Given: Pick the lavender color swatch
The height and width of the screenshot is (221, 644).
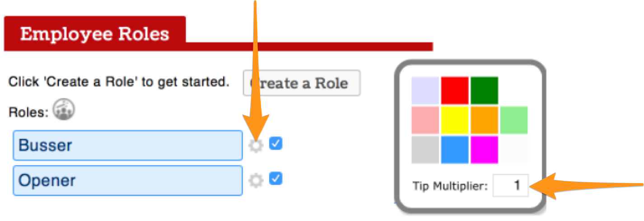Looking at the screenshot, I should tap(425, 91).
